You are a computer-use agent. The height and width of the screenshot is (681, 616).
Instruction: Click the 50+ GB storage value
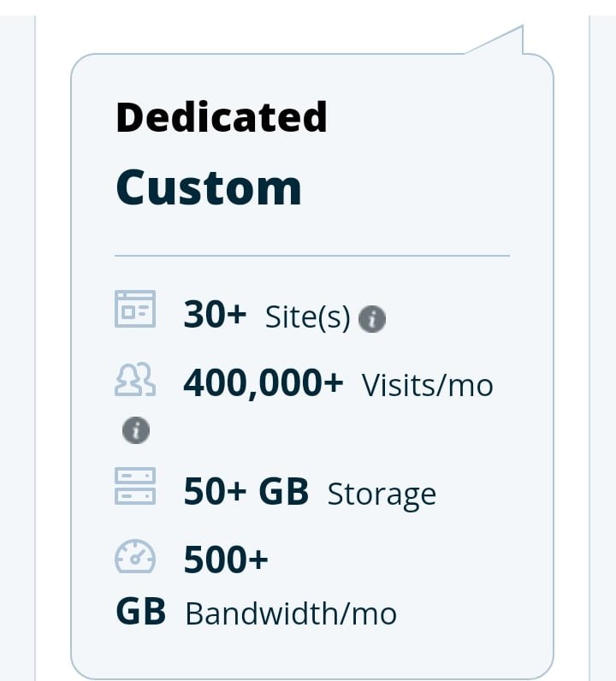(246, 492)
